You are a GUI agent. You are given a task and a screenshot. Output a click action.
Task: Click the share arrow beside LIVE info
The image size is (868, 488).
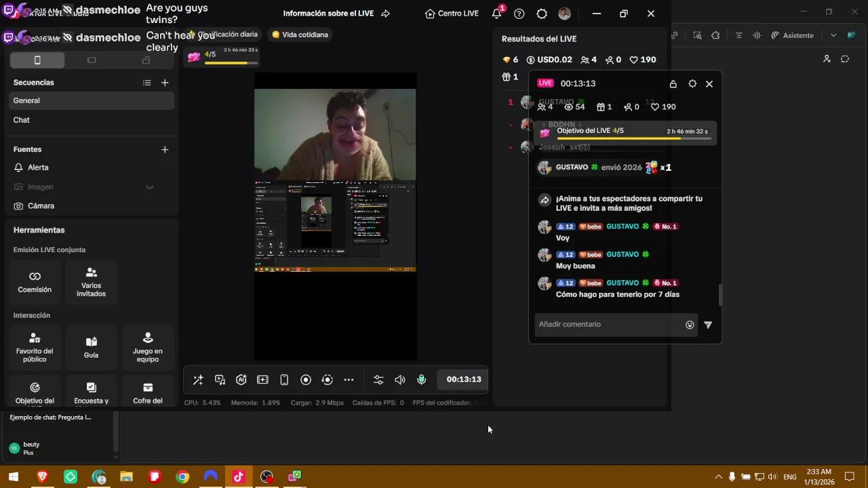(x=385, y=14)
